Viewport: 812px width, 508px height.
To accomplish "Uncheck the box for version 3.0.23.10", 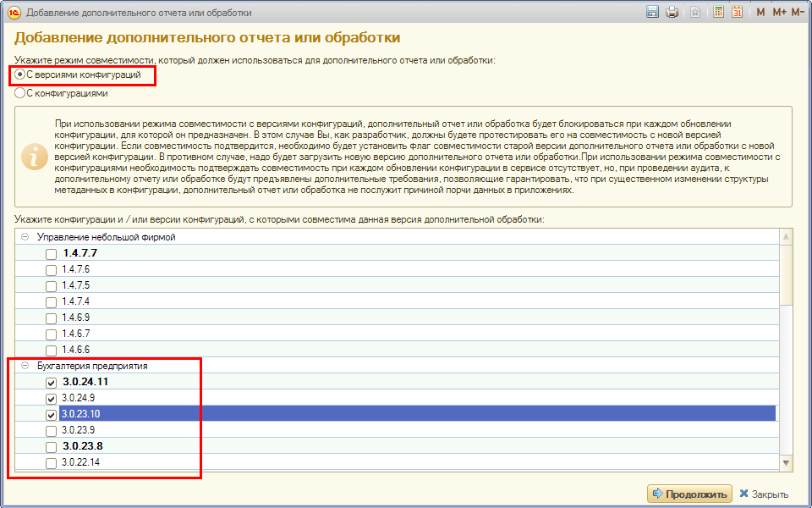I will tap(51, 415).
